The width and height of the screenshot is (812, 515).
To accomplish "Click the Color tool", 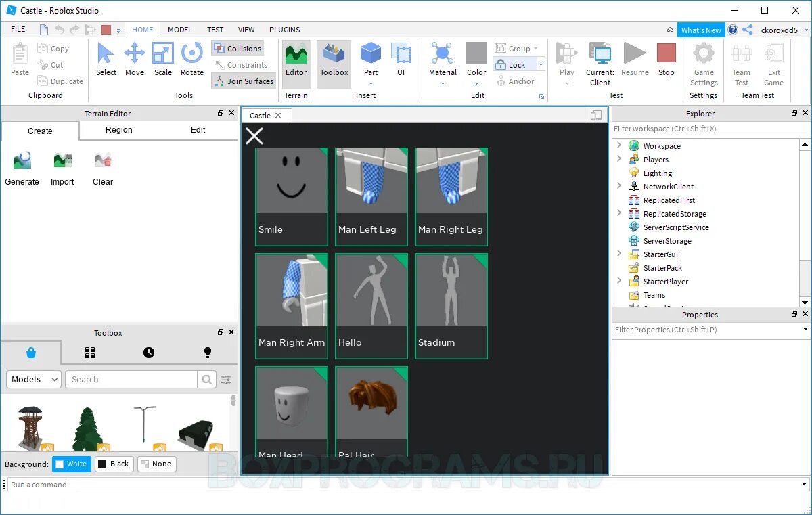I will (x=476, y=64).
